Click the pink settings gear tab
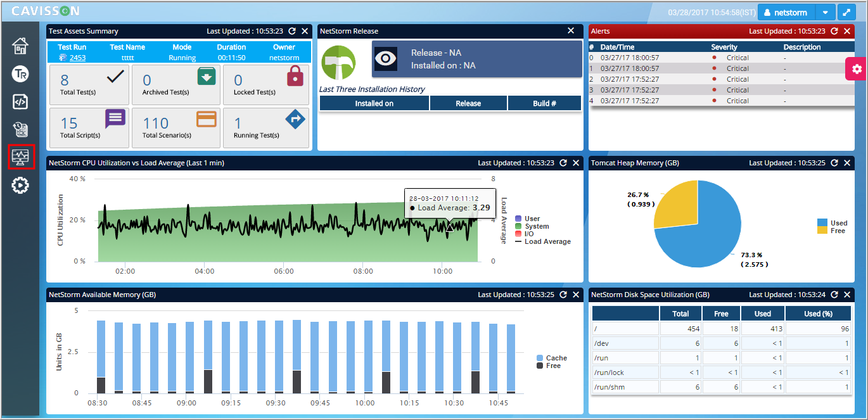Viewport: 868px width, 420px height. click(857, 68)
